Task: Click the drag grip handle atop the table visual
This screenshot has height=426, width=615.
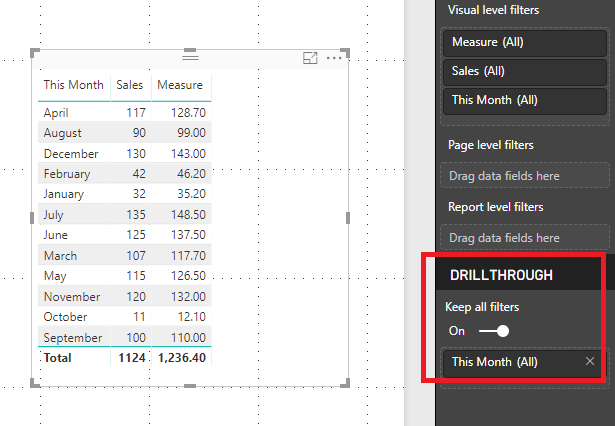Action: click(190, 57)
